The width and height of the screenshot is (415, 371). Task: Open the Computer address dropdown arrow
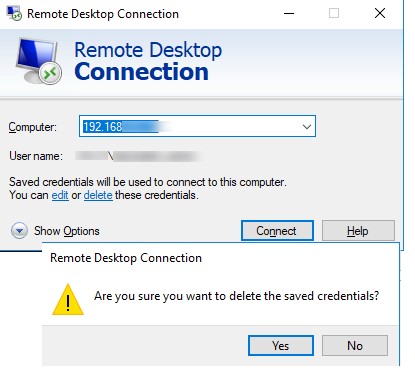pyautogui.click(x=307, y=127)
